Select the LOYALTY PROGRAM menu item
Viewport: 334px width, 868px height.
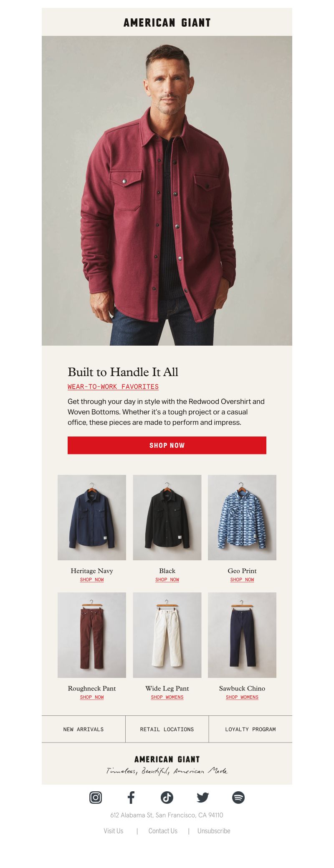[250, 729]
